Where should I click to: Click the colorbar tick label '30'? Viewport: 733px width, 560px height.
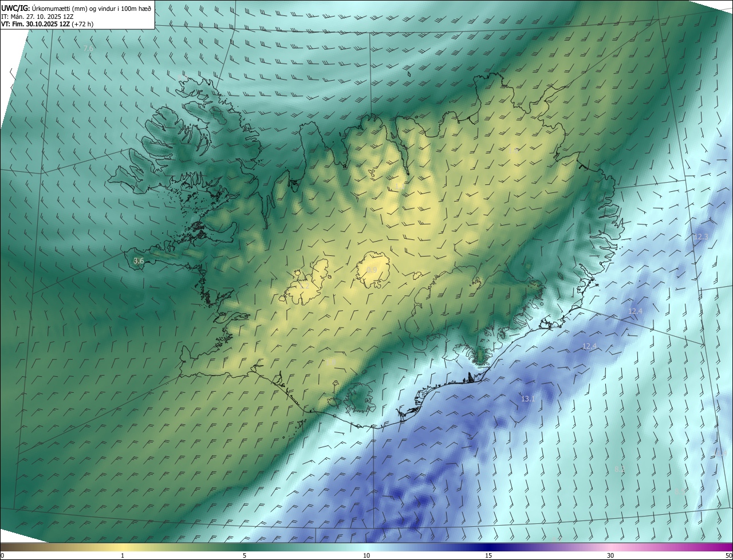[610, 555]
